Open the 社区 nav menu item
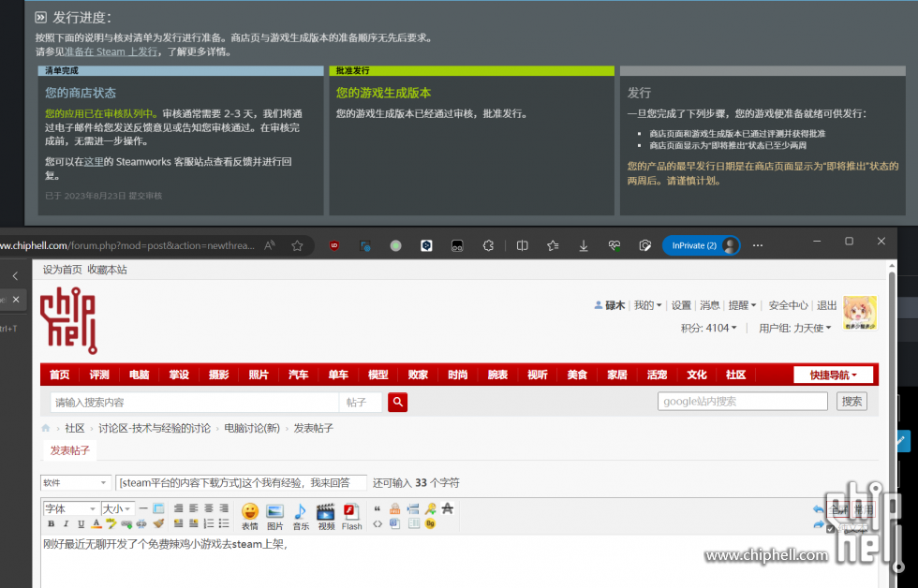 point(736,375)
